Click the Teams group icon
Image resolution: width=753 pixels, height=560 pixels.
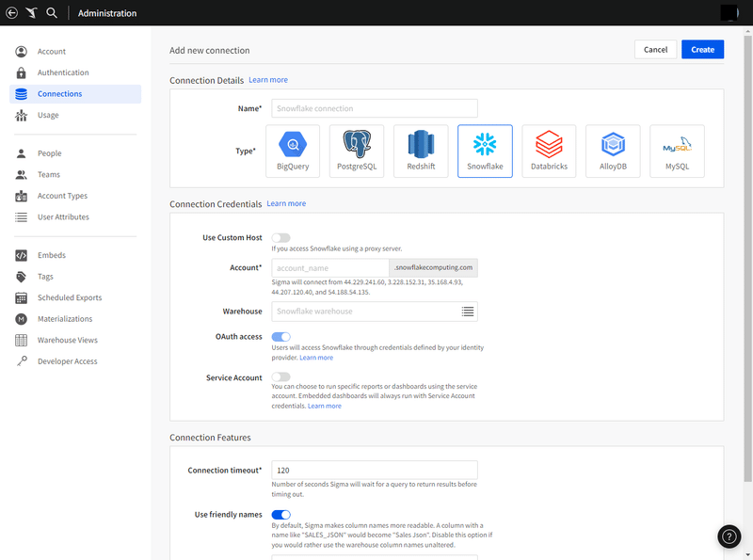21,174
